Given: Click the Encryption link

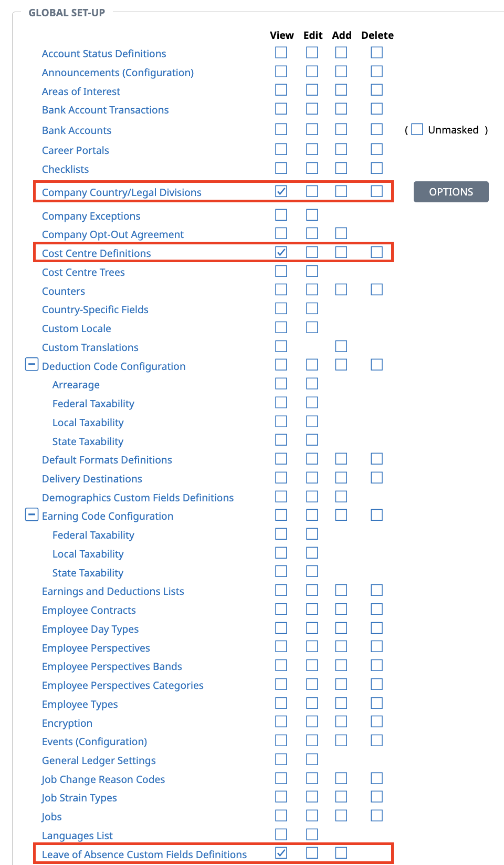Looking at the screenshot, I should click(x=67, y=723).
